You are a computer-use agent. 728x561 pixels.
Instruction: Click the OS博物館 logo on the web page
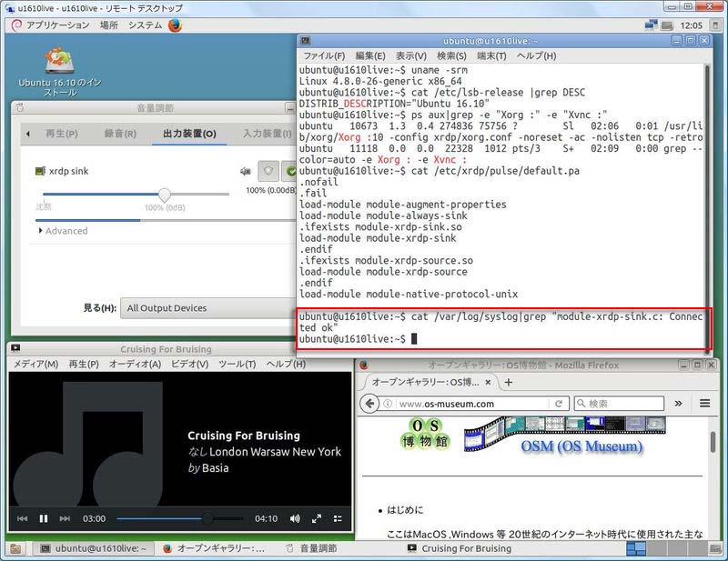tap(425, 434)
